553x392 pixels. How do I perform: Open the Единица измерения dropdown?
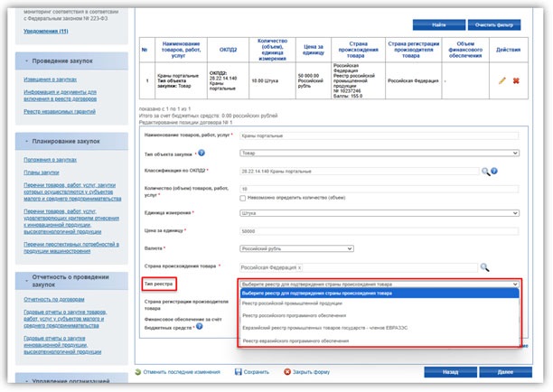click(x=377, y=213)
